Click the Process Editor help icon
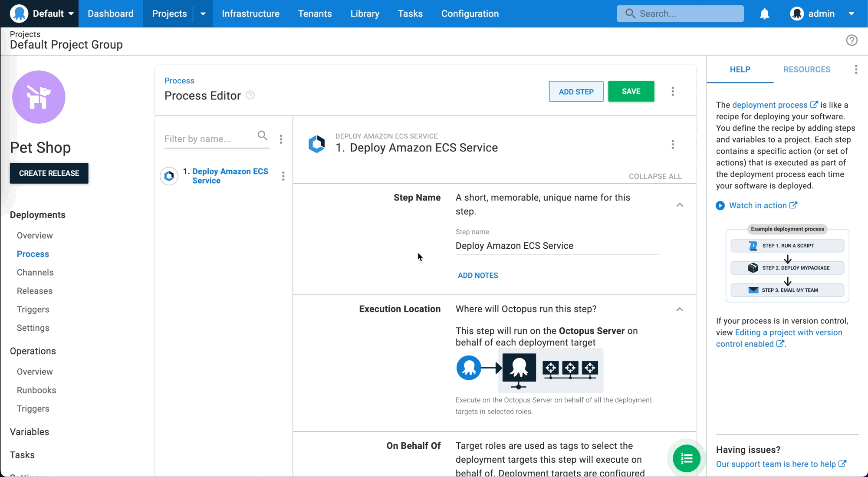The image size is (868, 477). (250, 95)
